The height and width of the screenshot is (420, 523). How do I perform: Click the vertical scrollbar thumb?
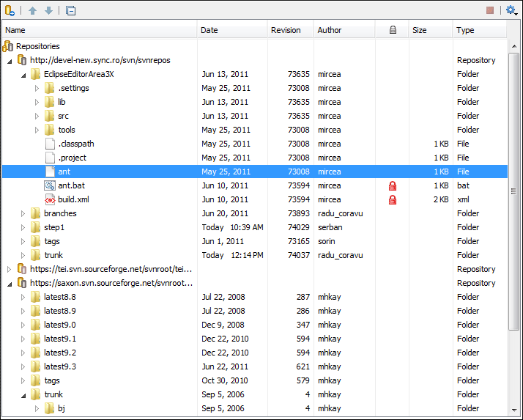(x=513, y=191)
